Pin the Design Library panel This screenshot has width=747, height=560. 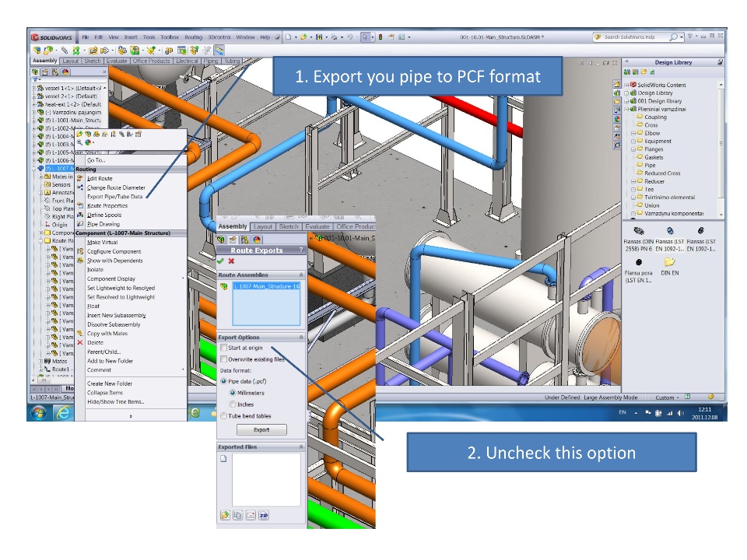[720, 62]
